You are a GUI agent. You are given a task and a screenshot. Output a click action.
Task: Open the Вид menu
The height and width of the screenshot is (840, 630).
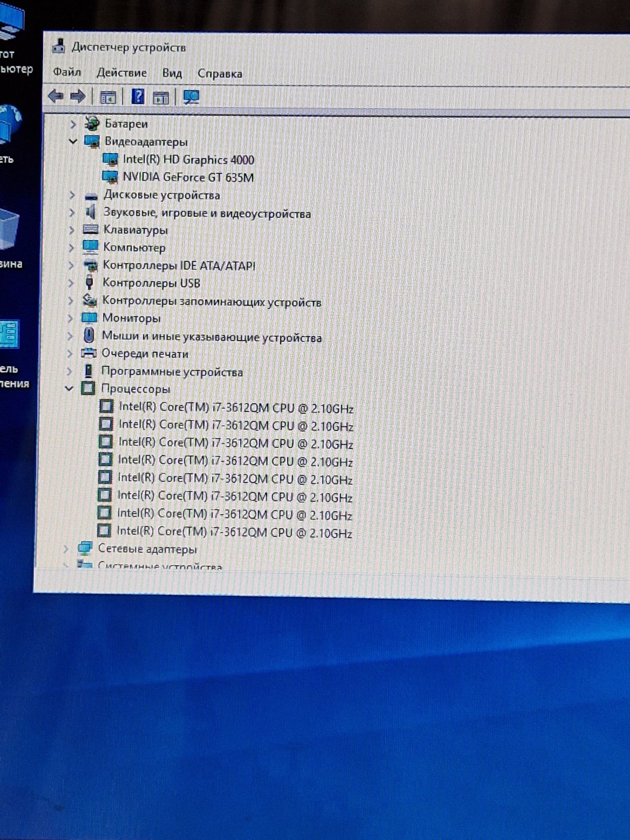pyautogui.click(x=172, y=73)
